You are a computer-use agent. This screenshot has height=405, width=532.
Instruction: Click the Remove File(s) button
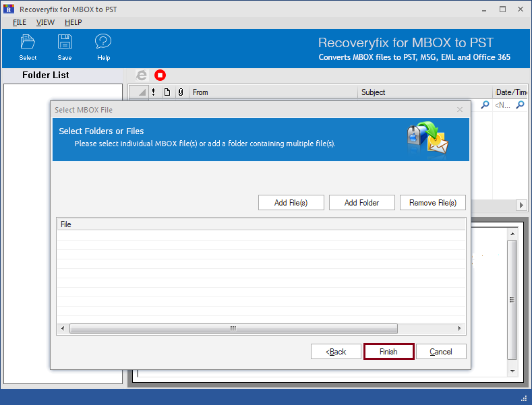(x=433, y=202)
